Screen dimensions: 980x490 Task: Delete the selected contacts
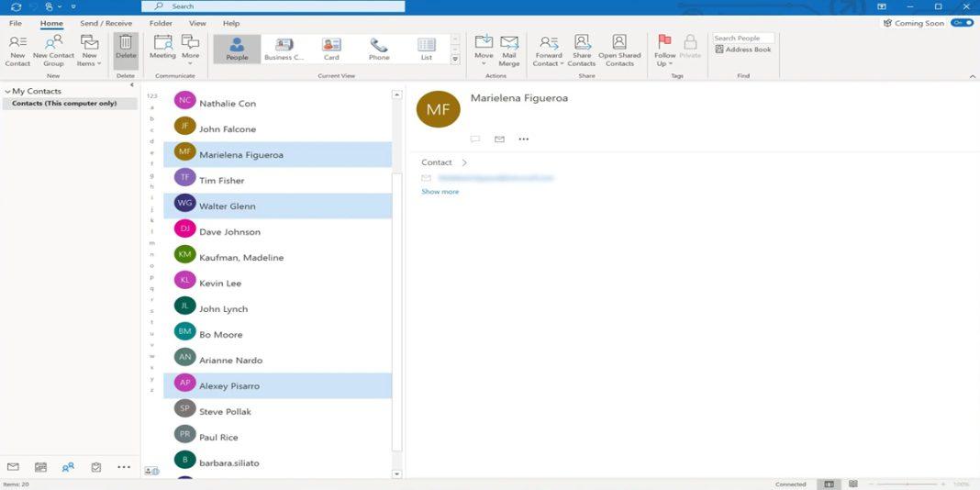[126, 50]
